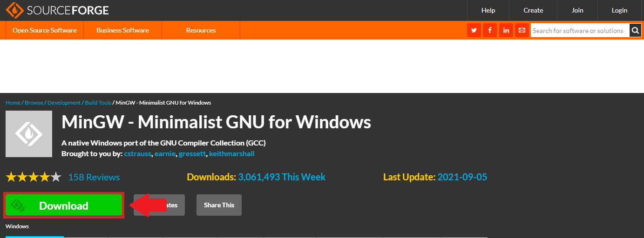The height and width of the screenshot is (238, 644).
Task: Click the green Download button
Action: (x=64, y=205)
